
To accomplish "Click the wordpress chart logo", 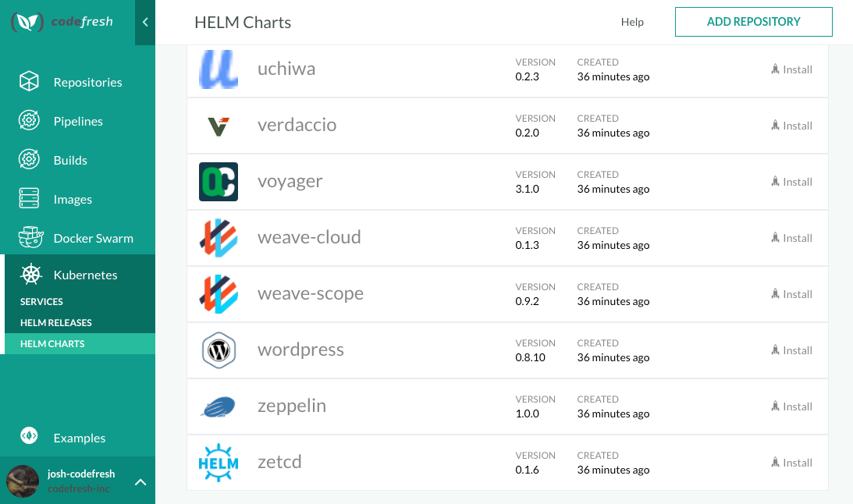I will pos(218,350).
